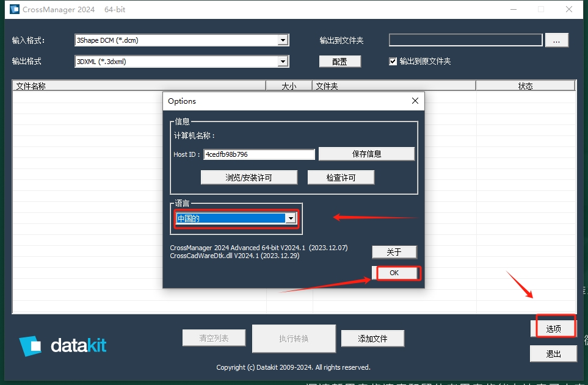
Task: Click the 执行转换 button
Action: tap(294, 339)
